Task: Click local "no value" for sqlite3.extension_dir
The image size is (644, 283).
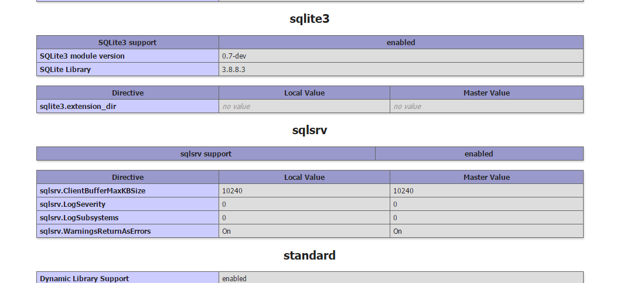Action: click(x=236, y=107)
